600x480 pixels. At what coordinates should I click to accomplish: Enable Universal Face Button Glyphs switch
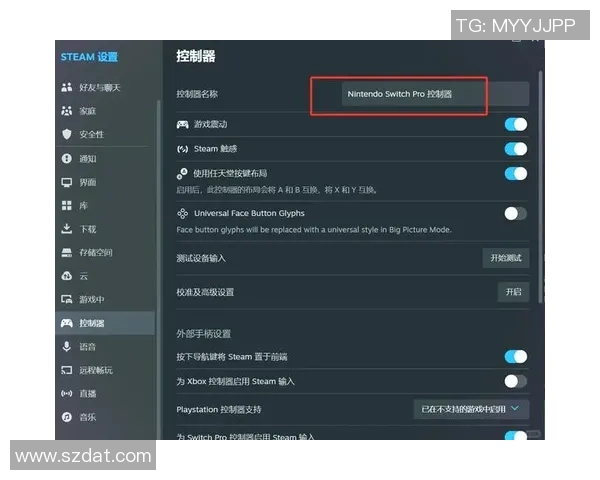click(516, 214)
